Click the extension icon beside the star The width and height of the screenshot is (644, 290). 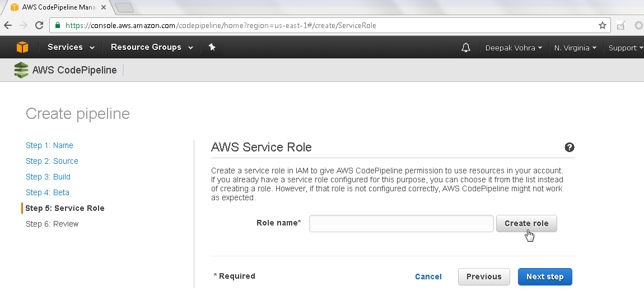tap(620, 25)
